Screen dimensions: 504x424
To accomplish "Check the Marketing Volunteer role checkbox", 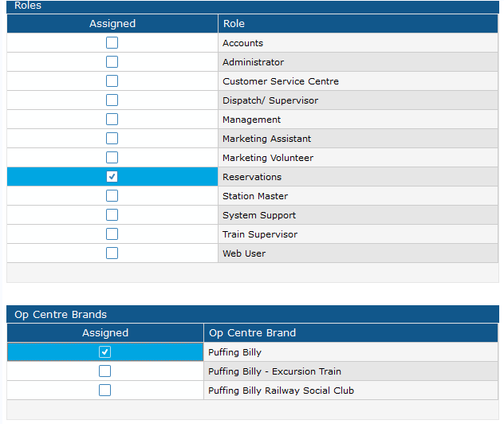I will coord(112,157).
